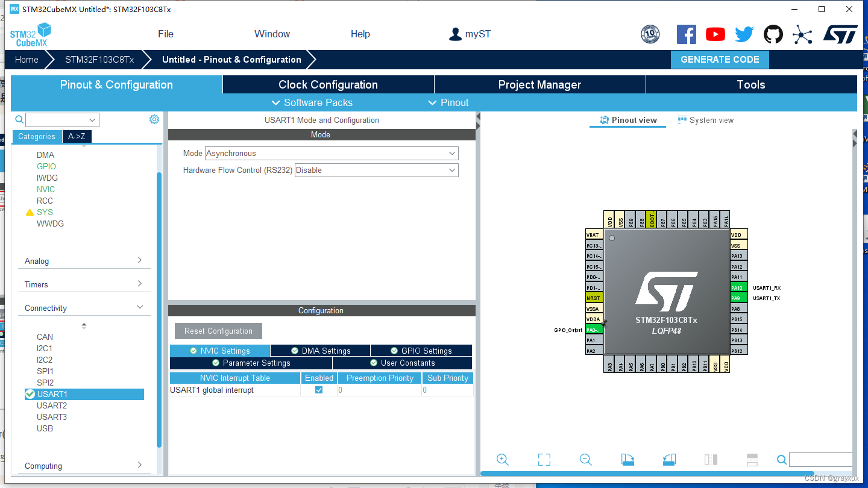Switch to System view
This screenshot has width=868, height=488.
pyautogui.click(x=706, y=120)
